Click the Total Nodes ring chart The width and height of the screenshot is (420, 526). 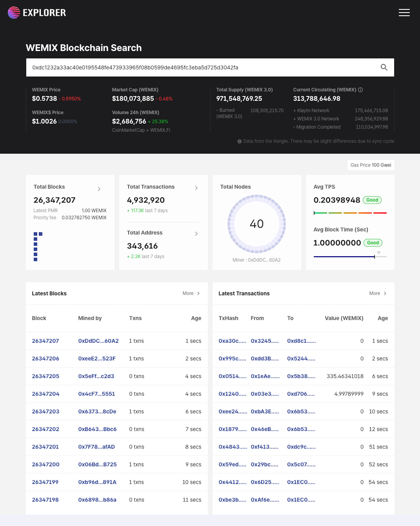click(x=256, y=224)
